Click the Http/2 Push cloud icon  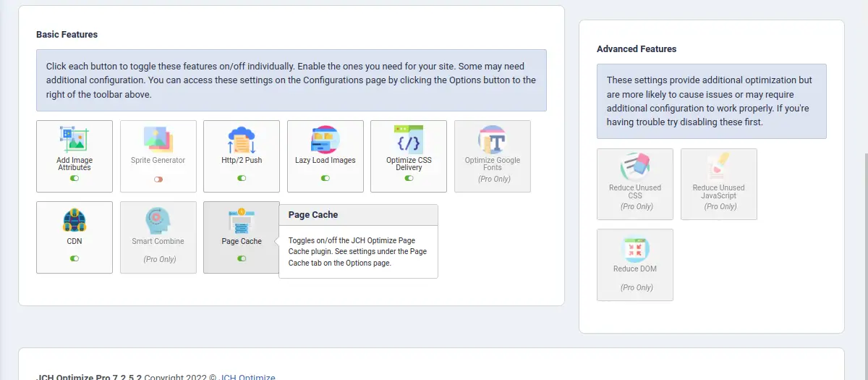tap(242, 138)
